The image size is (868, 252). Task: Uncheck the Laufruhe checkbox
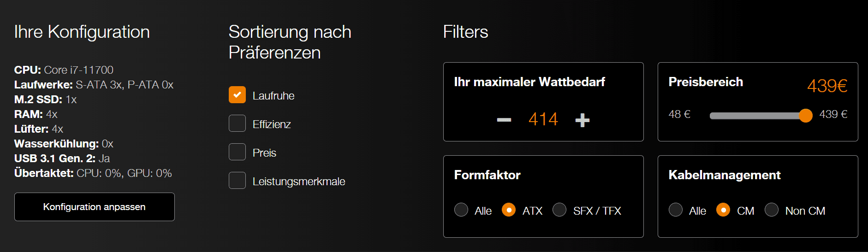(237, 95)
